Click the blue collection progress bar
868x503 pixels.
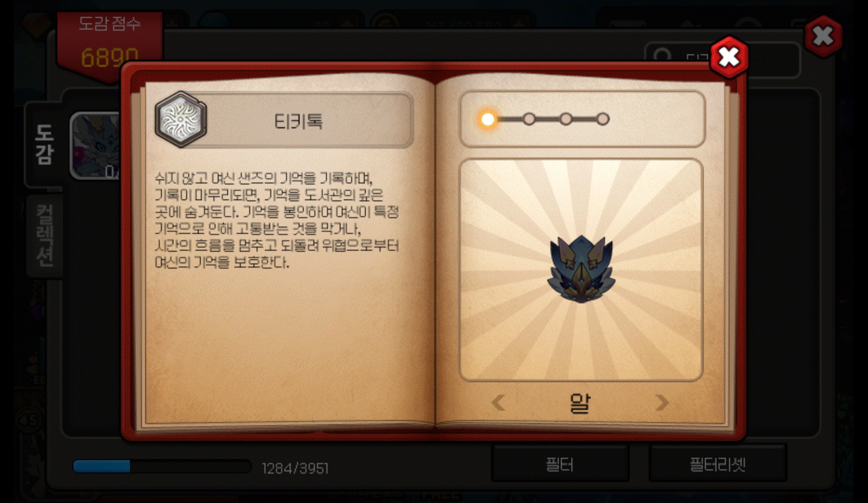[x=162, y=466]
